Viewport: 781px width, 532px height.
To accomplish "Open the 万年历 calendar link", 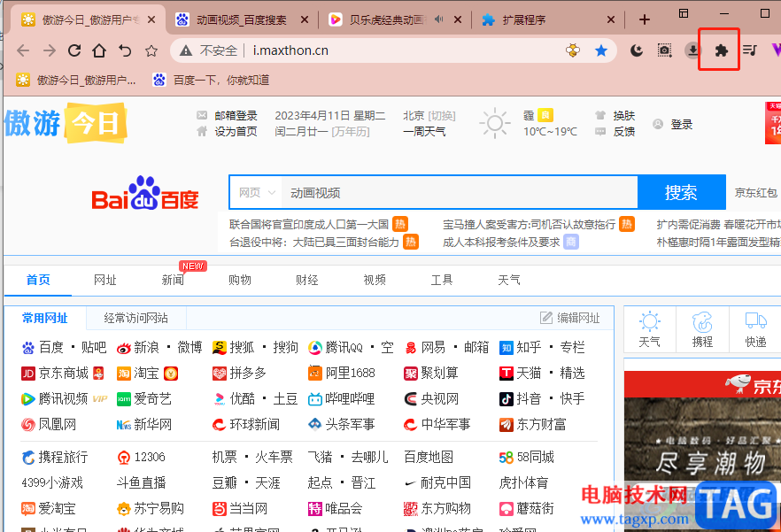I will click(x=351, y=132).
